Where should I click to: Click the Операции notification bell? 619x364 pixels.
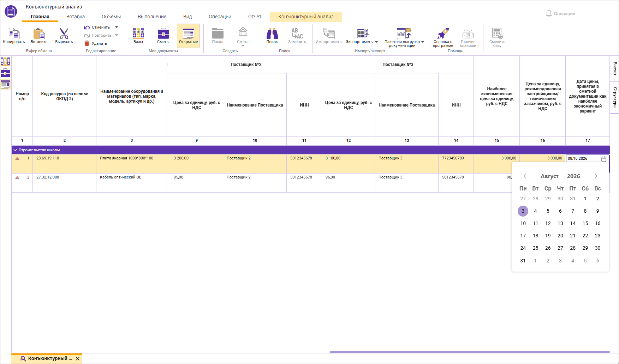tap(549, 13)
